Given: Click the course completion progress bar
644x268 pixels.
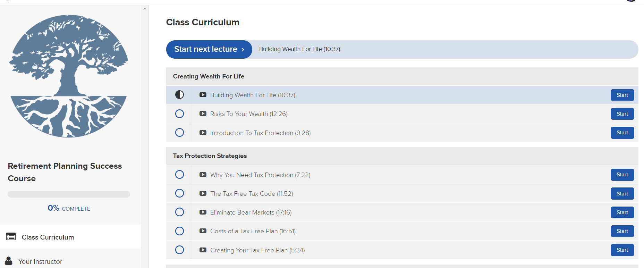Looking at the screenshot, I should [x=69, y=194].
